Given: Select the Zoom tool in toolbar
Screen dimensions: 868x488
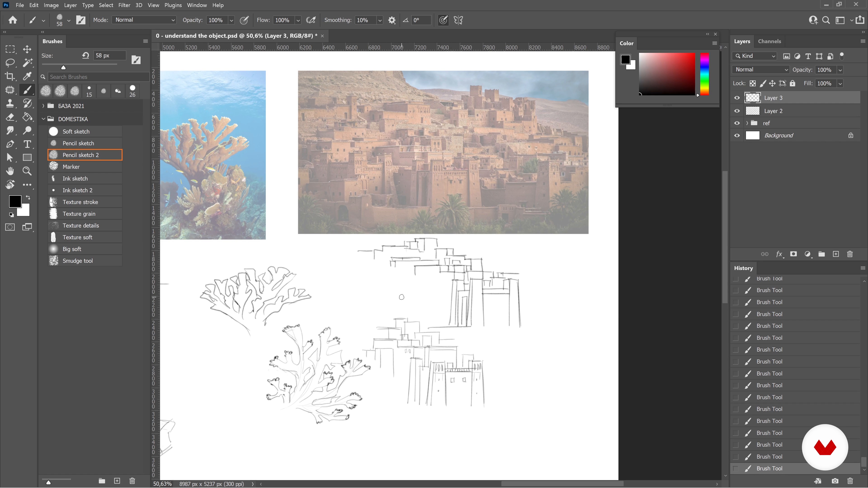Looking at the screenshot, I should (x=27, y=171).
